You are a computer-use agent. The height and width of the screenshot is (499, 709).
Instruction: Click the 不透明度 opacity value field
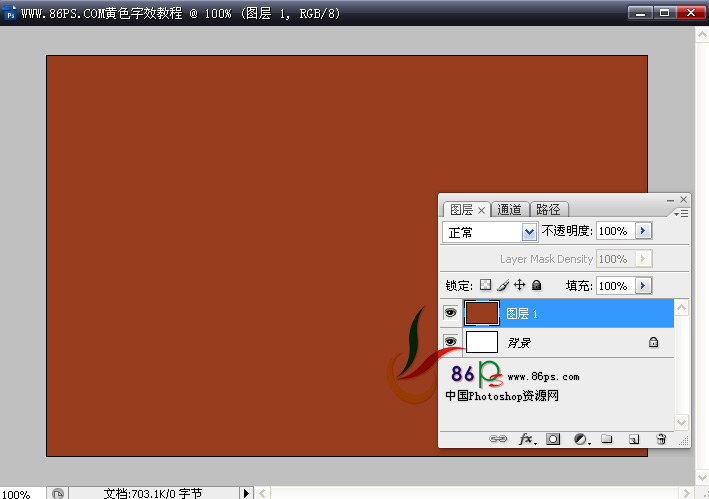[x=616, y=231]
